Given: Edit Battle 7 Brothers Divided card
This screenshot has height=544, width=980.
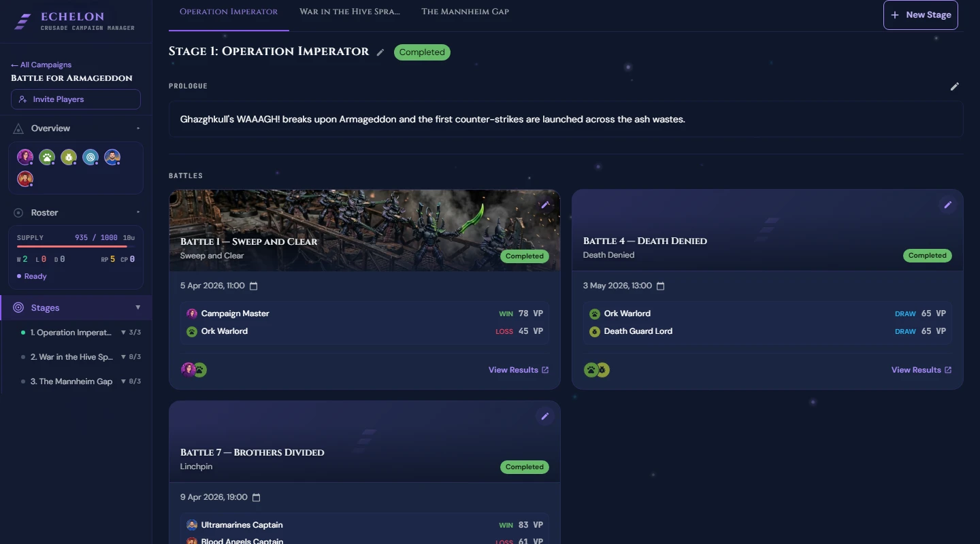Looking at the screenshot, I should click(544, 416).
